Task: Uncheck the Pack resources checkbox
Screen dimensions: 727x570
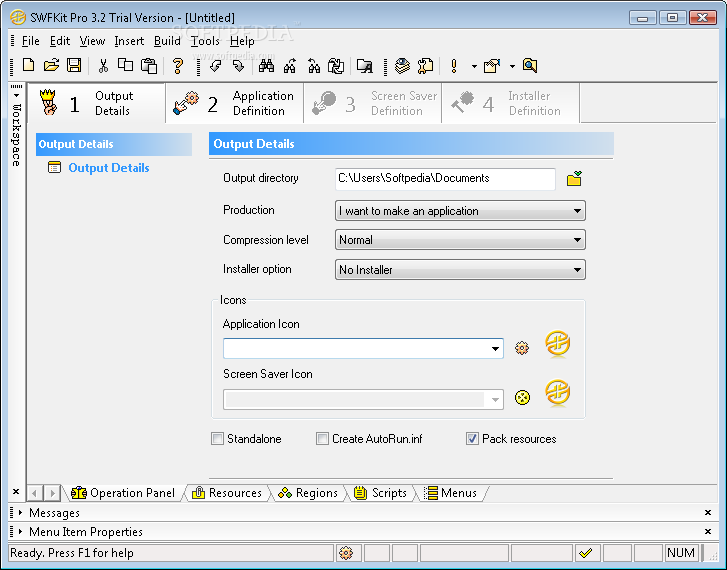Action: 472,439
